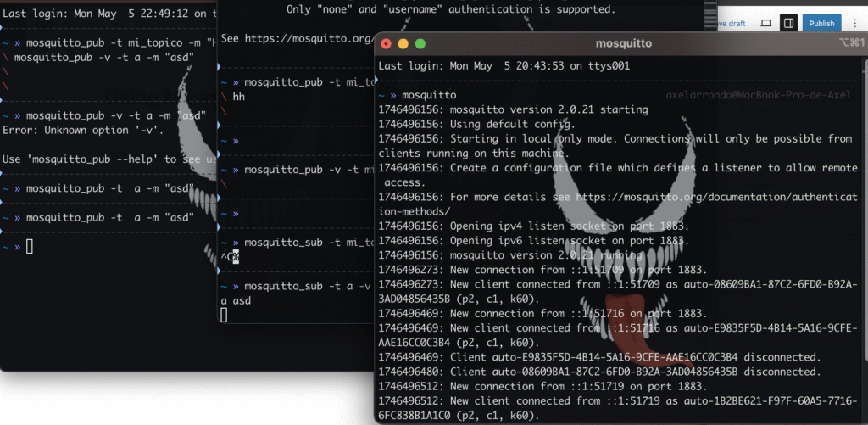Viewport: 868px width, 425px height.
Task: Click the axelarrondo@MacBook-Pro-de-Axel host label
Action: [x=759, y=95]
